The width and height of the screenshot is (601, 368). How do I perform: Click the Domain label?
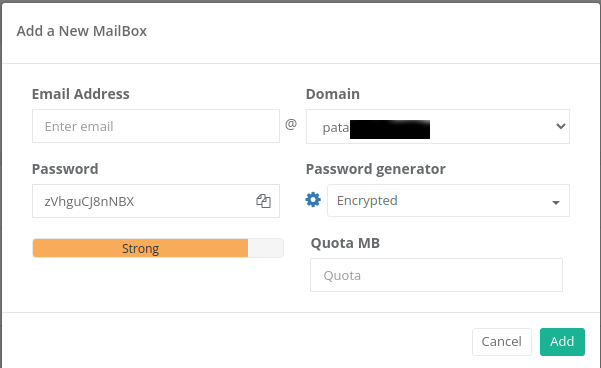(333, 94)
